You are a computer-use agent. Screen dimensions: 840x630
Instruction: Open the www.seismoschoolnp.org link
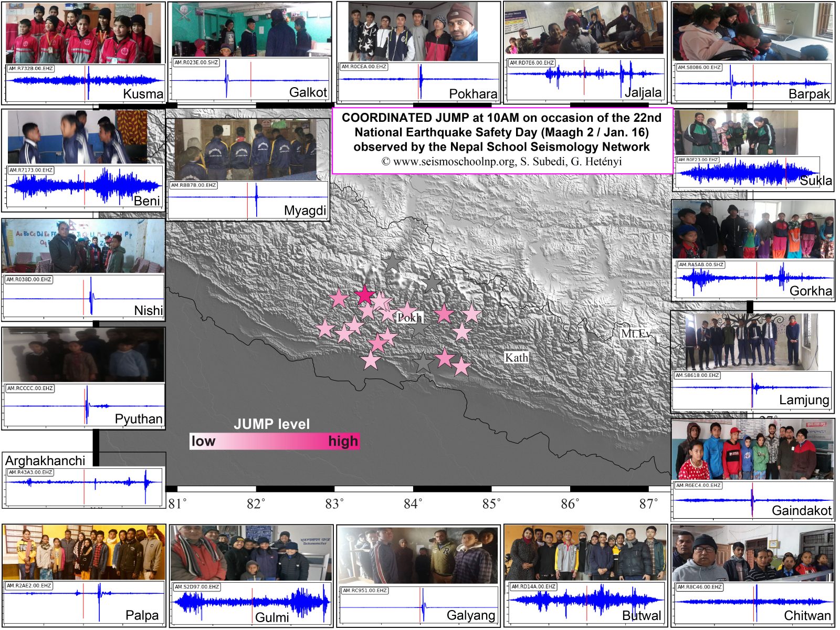(x=454, y=162)
